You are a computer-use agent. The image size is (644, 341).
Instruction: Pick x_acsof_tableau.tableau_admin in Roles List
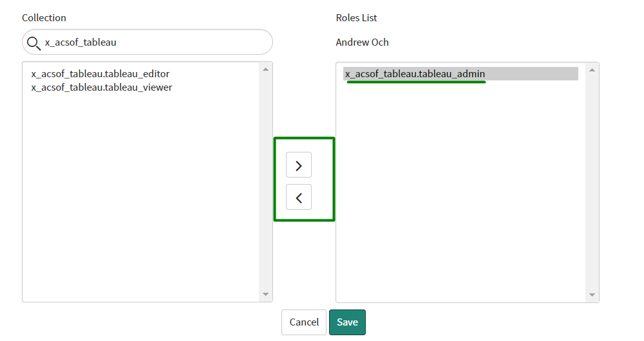click(x=415, y=74)
